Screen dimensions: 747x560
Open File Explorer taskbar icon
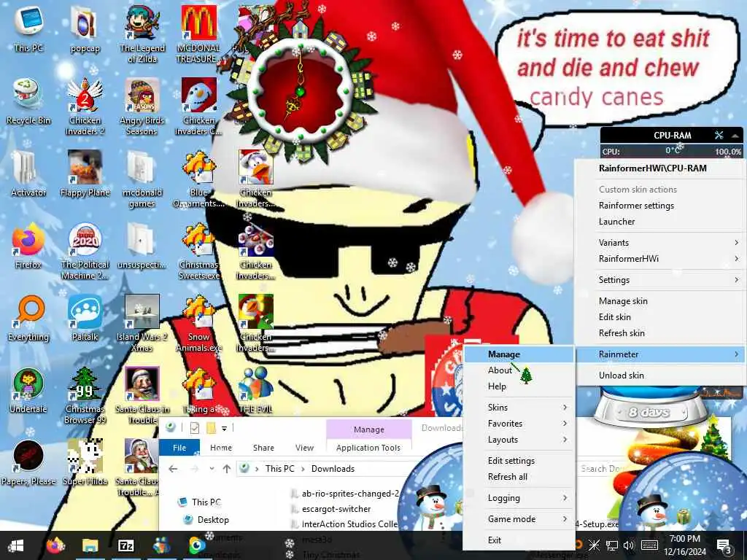[90, 545]
